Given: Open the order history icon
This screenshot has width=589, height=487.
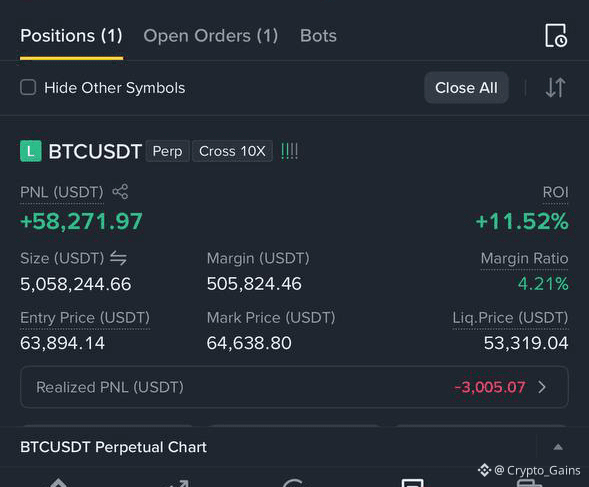Looking at the screenshot, I should (x=556, y=36).
